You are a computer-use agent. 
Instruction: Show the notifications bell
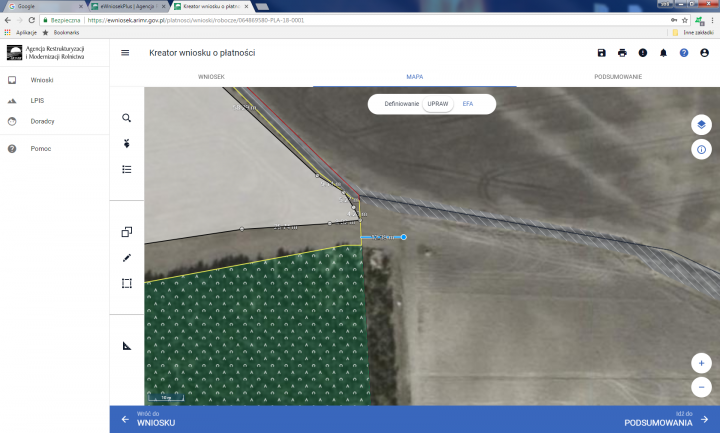[664, 53]
